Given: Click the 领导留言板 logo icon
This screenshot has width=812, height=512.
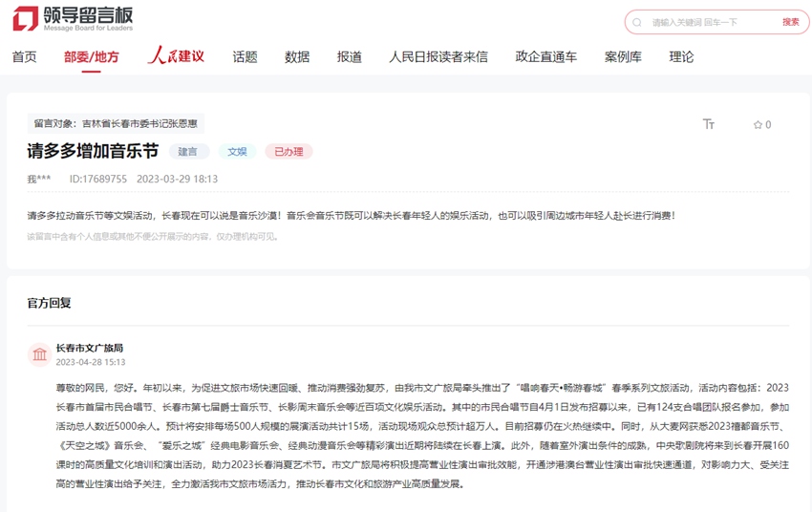Looking at the screenshot, I should [25, 18].
